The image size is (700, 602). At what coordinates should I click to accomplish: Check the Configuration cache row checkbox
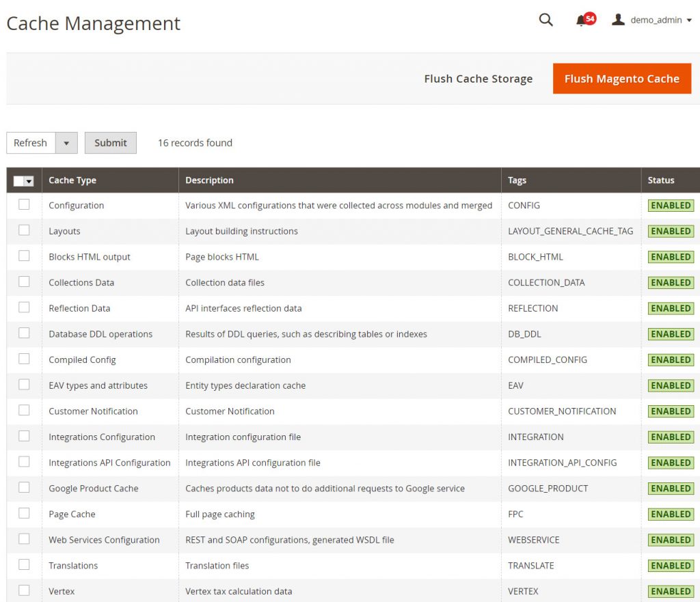coord(25,205)
